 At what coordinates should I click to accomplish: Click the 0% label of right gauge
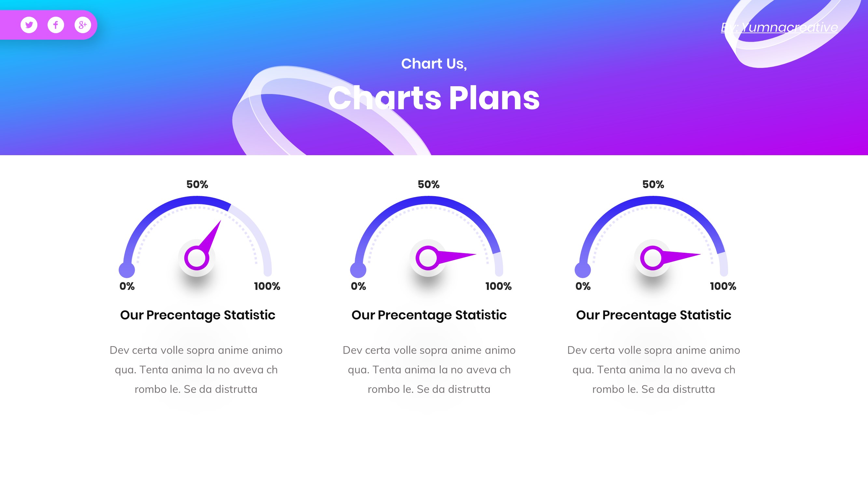pyautogui.click(x=583, y=286)
